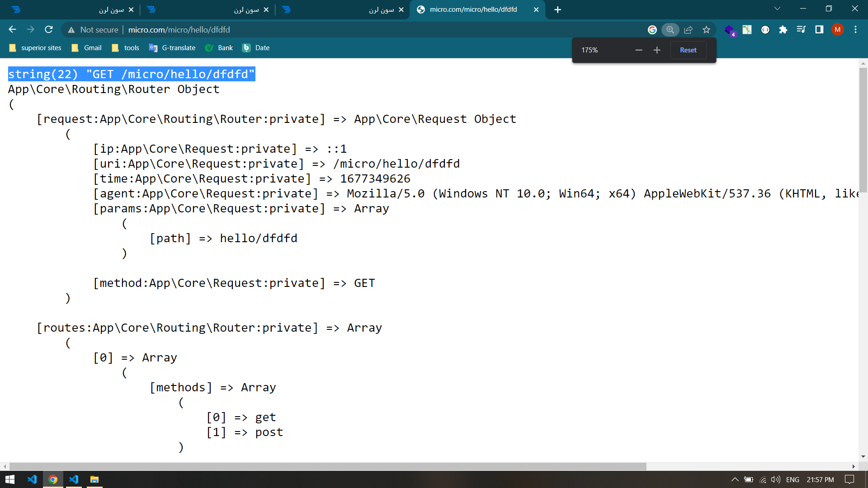Viewport: 868px width, 488px height.
Task: Close the third سون لرن tab
Action: 401,9
